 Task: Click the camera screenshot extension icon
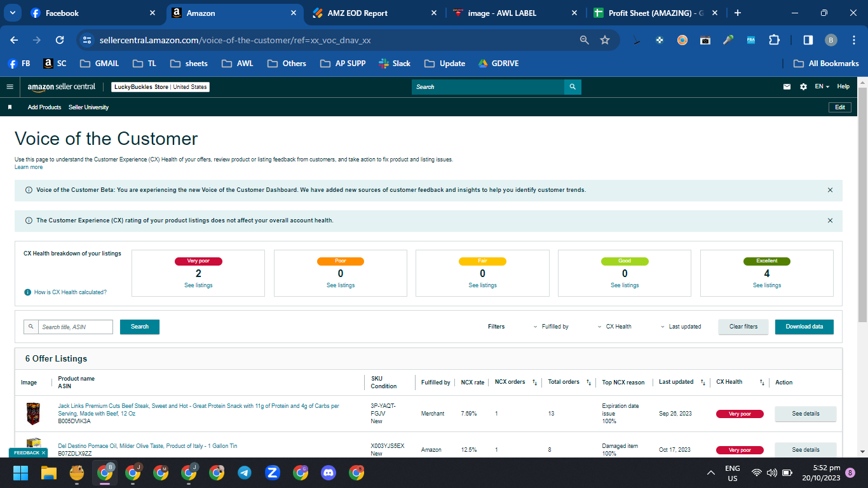(705, 40)
